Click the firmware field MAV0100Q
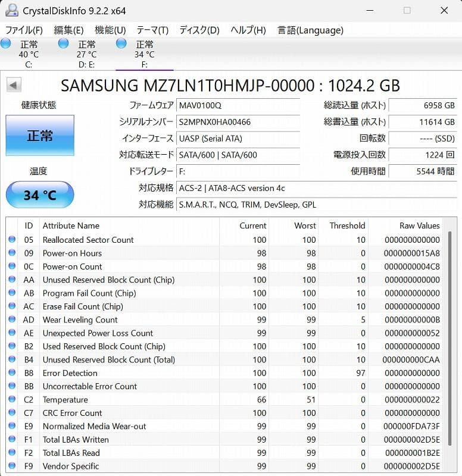 click(238, 105)
